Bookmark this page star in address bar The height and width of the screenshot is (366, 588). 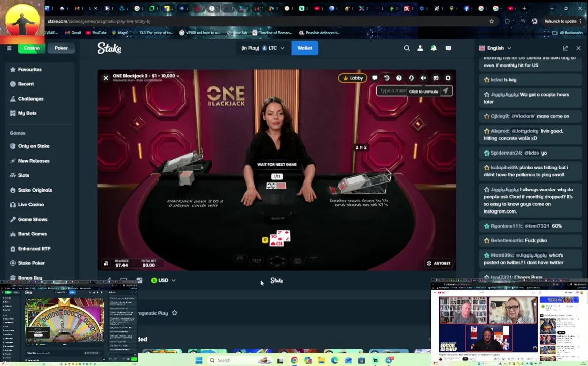(491, 21)
